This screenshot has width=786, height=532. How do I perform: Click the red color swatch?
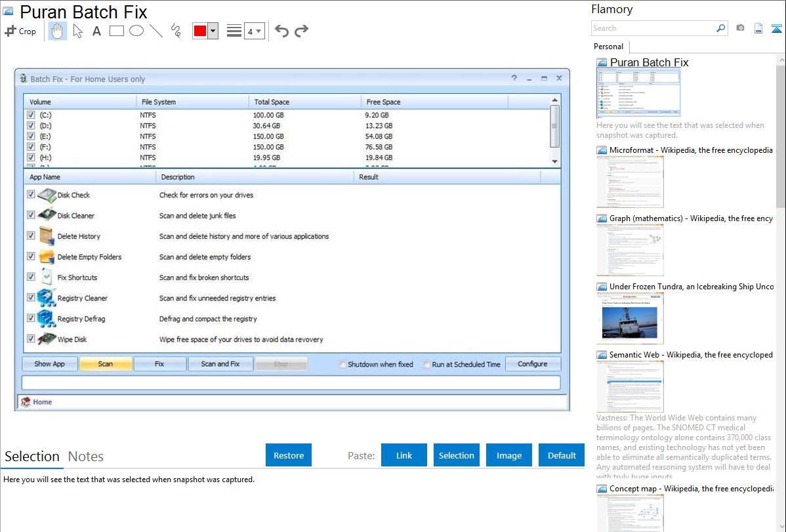200,31
